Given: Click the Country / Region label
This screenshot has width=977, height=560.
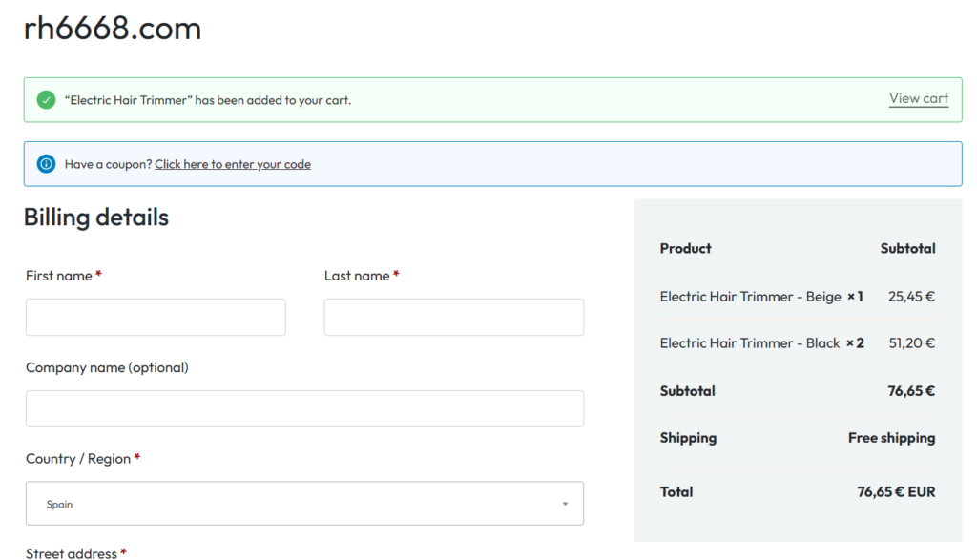Looking at the screenshot, I should (x=78, y=459).
